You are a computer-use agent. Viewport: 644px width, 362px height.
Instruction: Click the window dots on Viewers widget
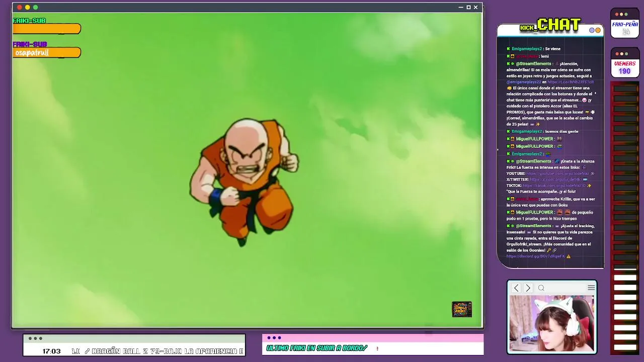point(622,54)
